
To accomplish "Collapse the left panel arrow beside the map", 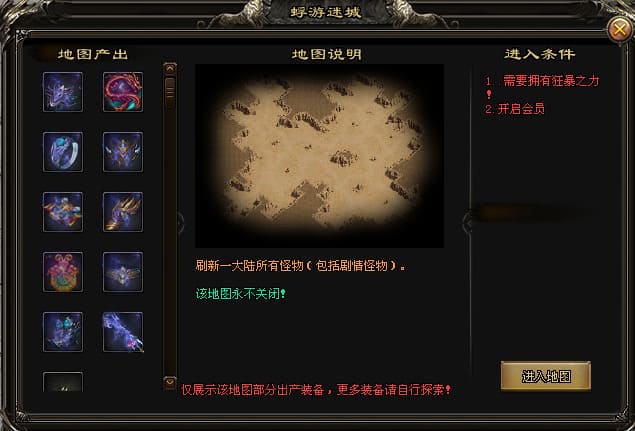I will tap(181, 223).
